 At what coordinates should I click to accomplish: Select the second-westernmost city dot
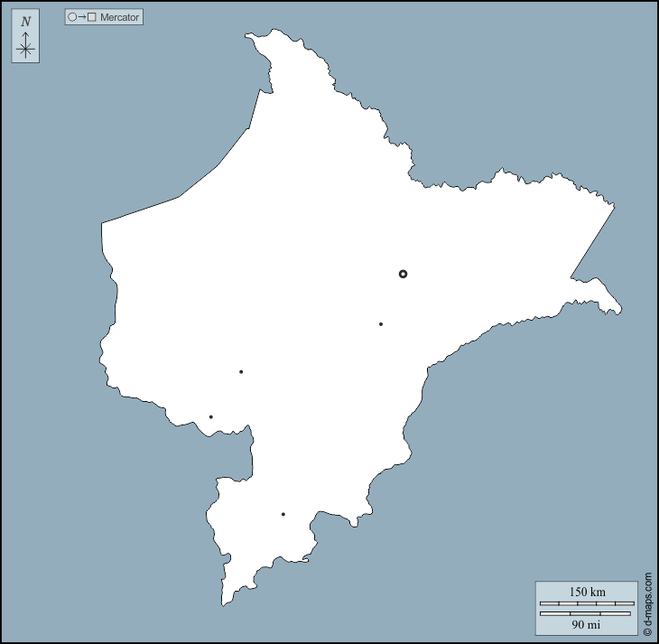click(241, 372)
